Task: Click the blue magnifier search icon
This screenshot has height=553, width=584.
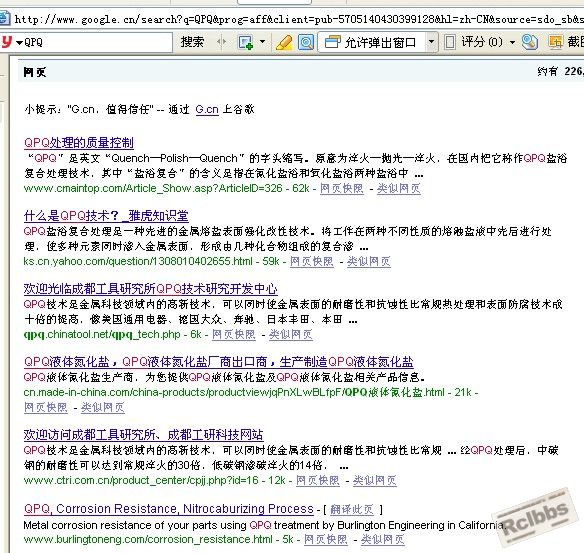Action: [x=305, y=42]
